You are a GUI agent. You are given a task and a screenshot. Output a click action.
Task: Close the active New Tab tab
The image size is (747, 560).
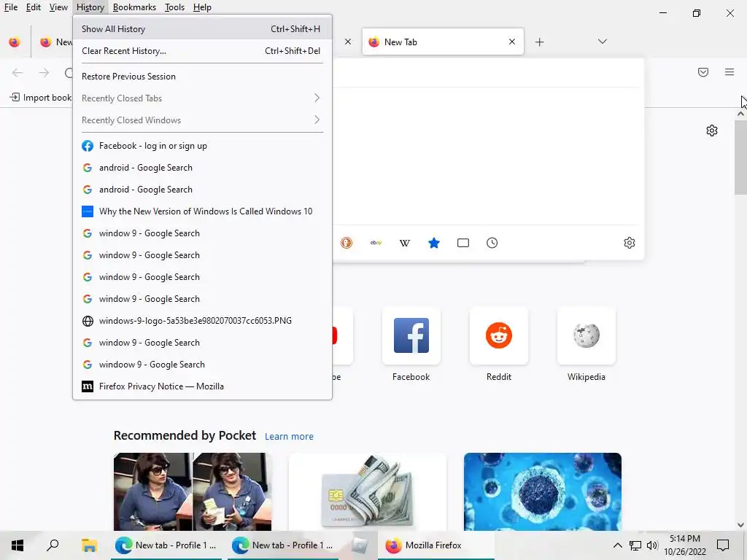pyautogui.click(x=512, y=42)
